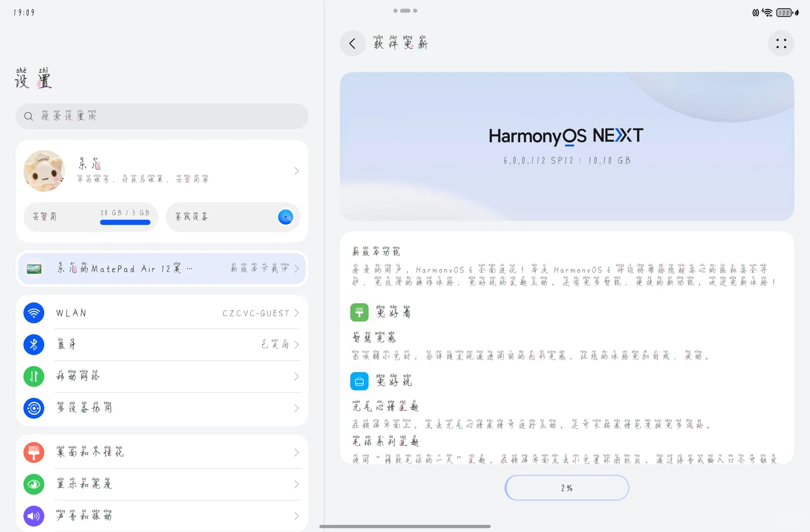
Task: Click the 多设备协同 row chevron
Action: (296, 408)
